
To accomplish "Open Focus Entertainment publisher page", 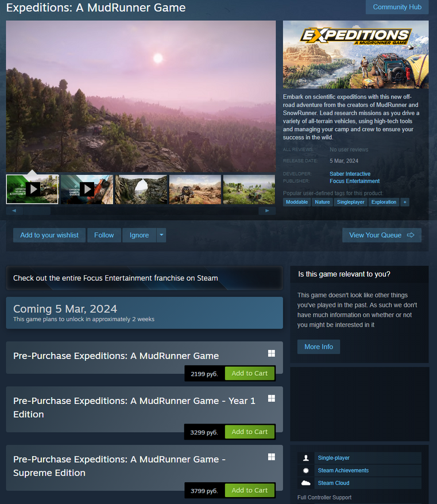I will click(x=354, y=181).
